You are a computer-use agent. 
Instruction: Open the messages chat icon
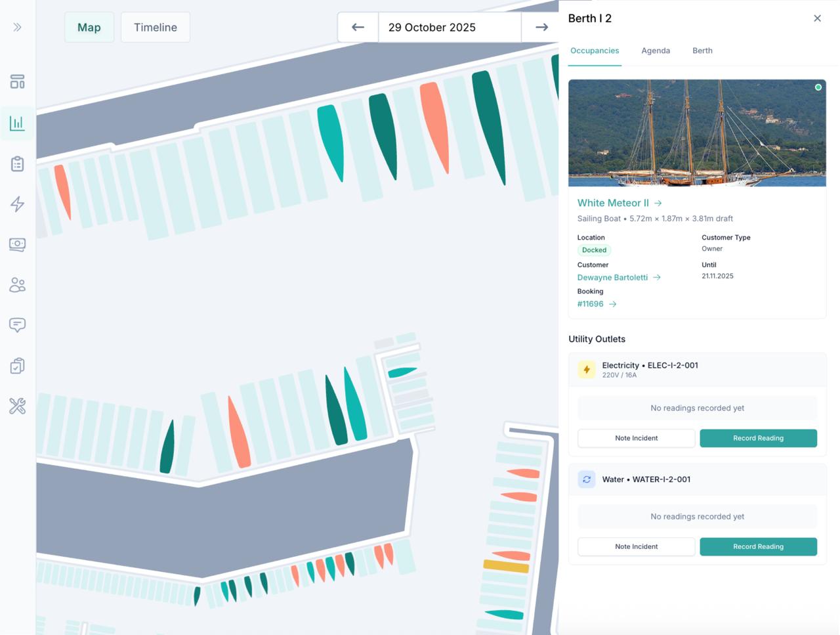(17, 325)
